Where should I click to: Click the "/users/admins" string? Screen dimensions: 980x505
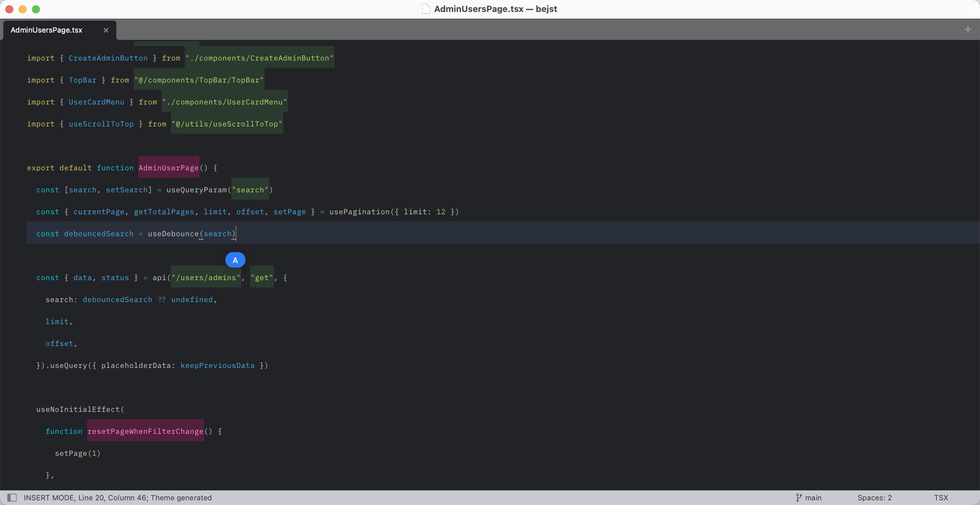[206, 278]
